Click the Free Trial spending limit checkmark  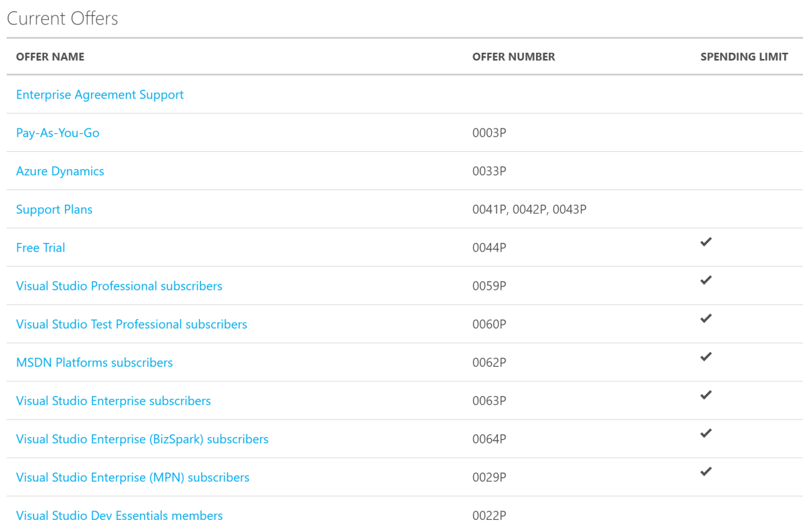pos(705,242)
